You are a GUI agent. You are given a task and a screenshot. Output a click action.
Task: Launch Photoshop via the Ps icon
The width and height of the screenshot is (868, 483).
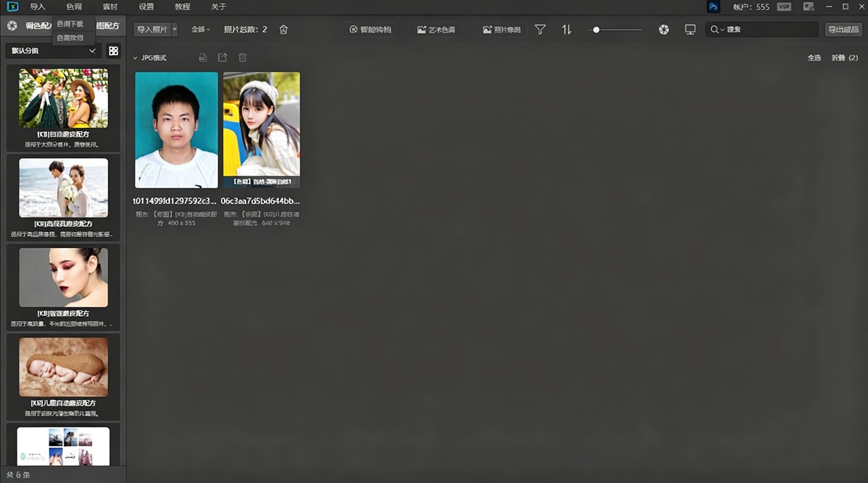tap(714, 7)
